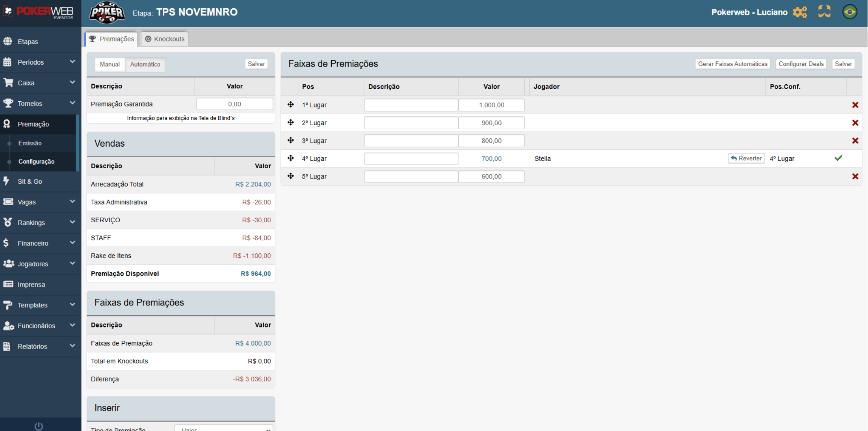Remove the 5º Lugar prize row
This screenshot has width=868, height=431.
point(855,177)
